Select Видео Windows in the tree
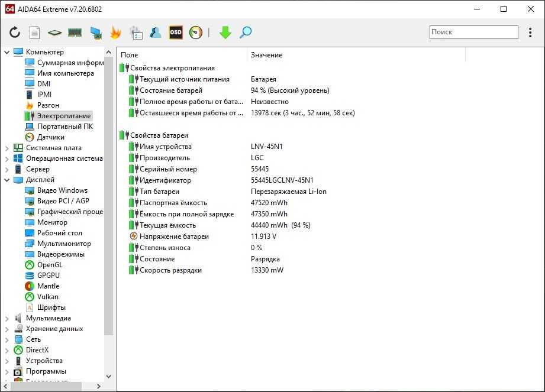Image resolution: width=545 pixels, height=392 pixels. pyautogui.click(x=56, y=190)
